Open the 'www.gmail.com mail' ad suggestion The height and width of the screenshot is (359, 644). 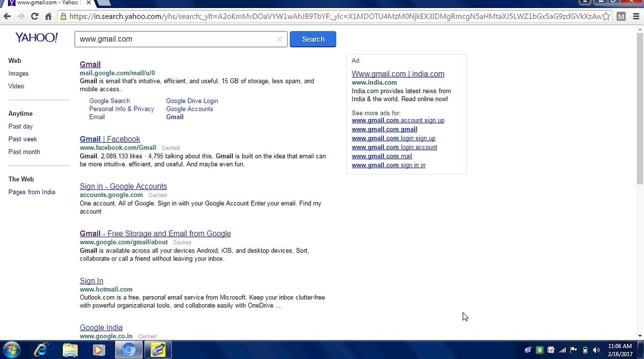coord(382,156)
